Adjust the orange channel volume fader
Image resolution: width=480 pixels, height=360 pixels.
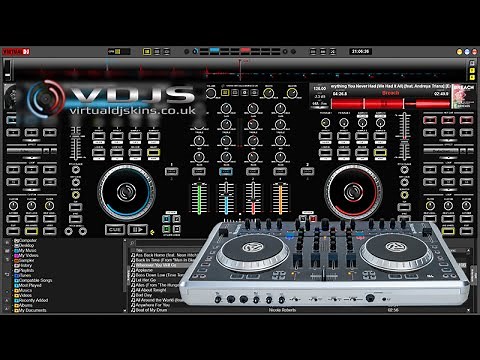280,198
